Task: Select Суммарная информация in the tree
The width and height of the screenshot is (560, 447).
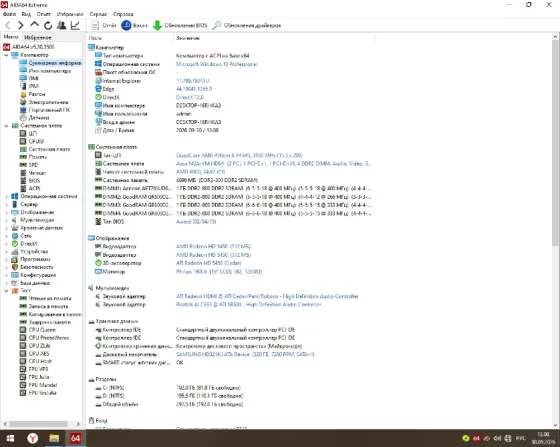Action: [50, 63]
